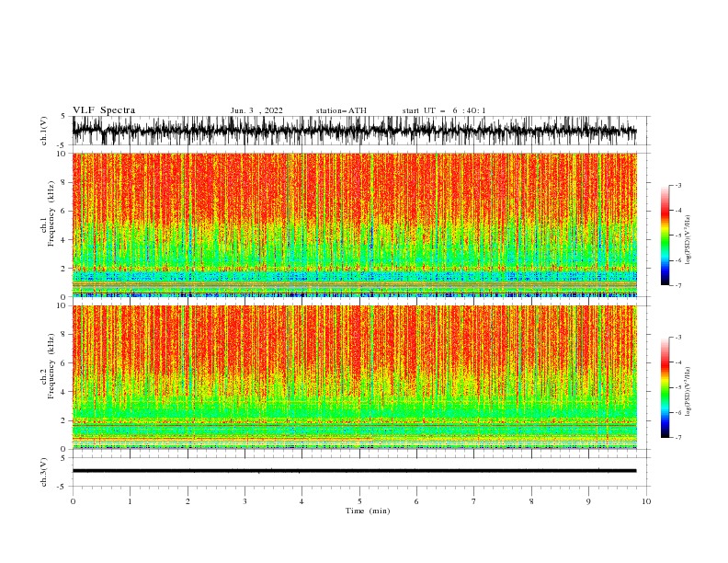The height and width of the screenshot is (563, 728).
Task: Click the log(PSD) label beside ch.2 colorbar
Action: (688, 392)
